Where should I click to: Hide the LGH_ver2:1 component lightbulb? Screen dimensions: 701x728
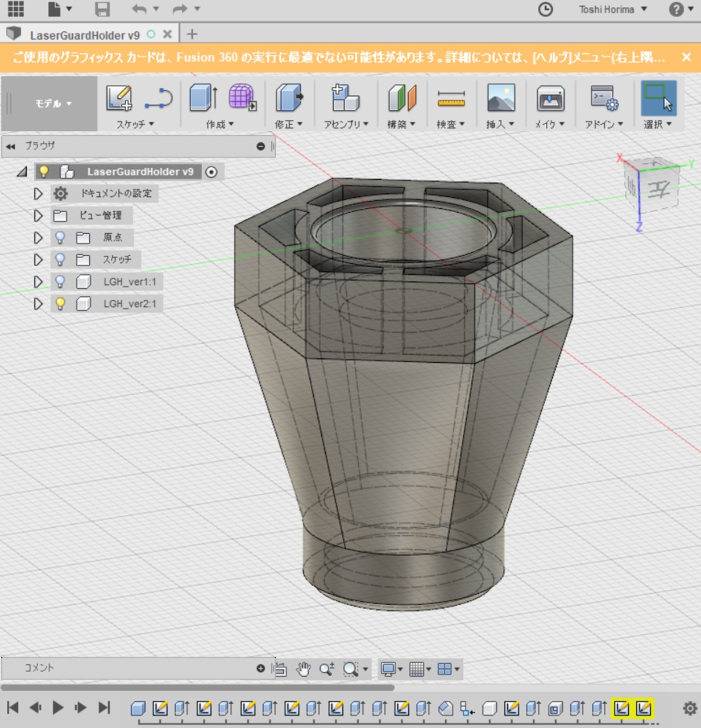[60, 304]
